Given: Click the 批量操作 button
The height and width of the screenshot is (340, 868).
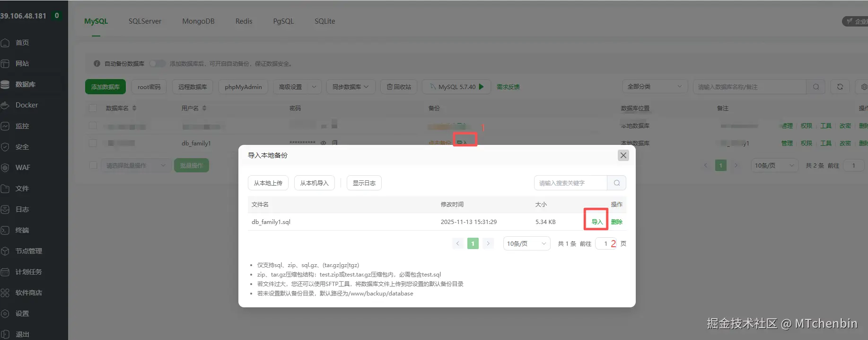Looking at the screenshot, I should 192,165.
